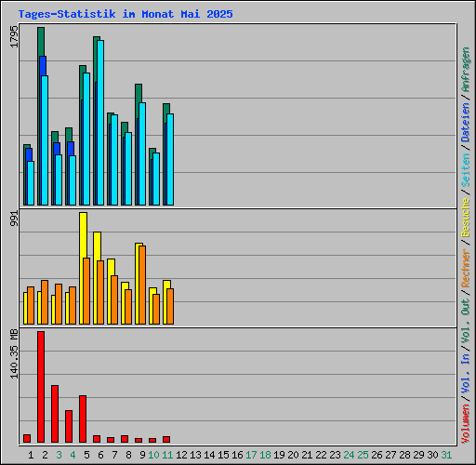Select the cyan "Seiten" legend label
The width and height of the screenshot is (476, 465).
[x=466, y=170]
